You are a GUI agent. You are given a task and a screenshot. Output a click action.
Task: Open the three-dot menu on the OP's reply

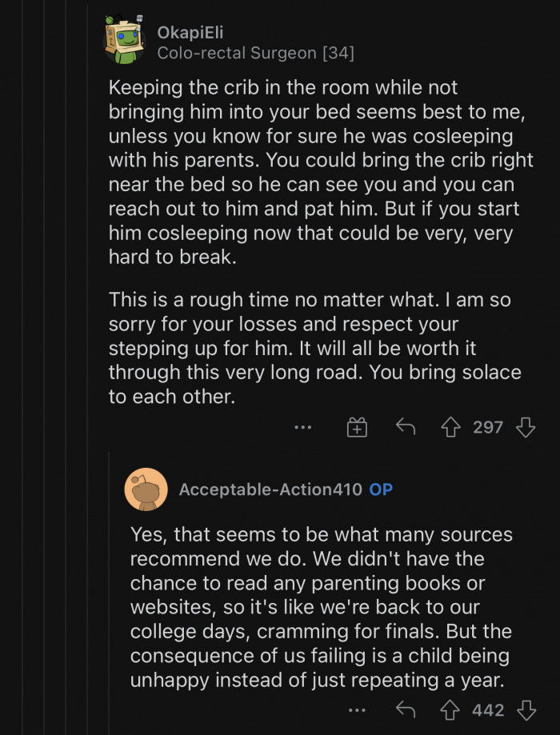355,710
